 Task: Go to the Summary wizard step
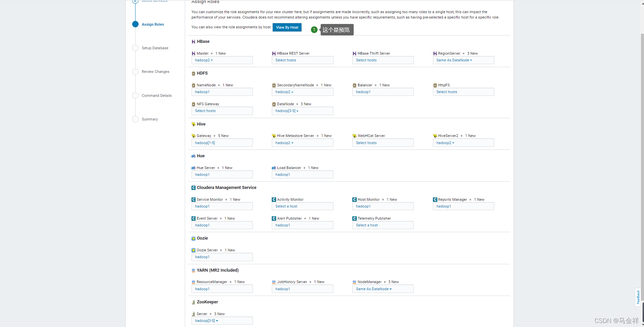coord(150,119)
